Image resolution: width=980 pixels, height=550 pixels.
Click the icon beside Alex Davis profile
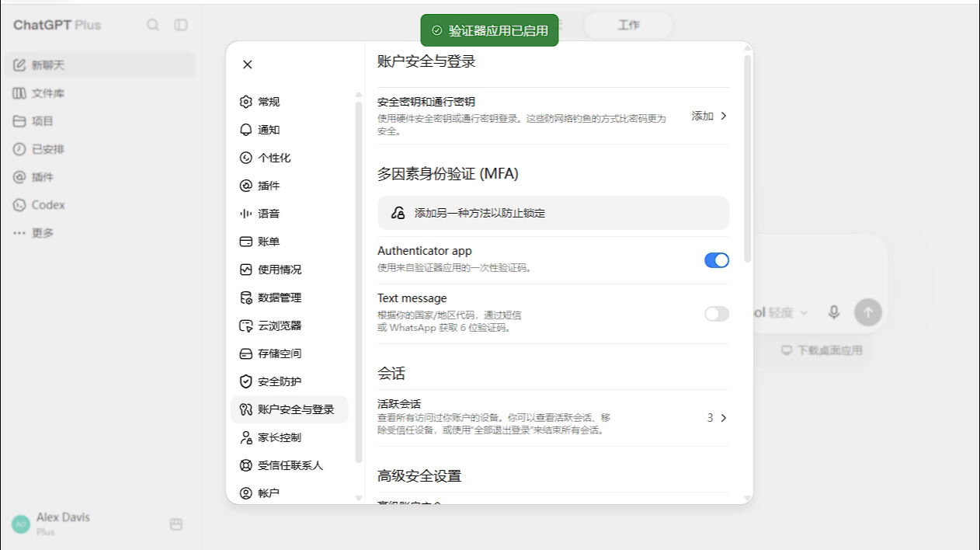point(176,524)
